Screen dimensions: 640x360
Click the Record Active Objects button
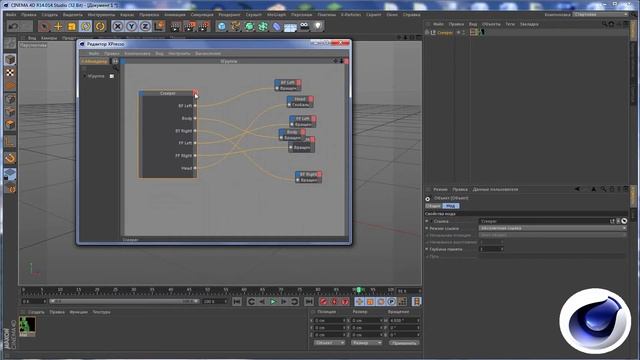click(x=324, y=302)
